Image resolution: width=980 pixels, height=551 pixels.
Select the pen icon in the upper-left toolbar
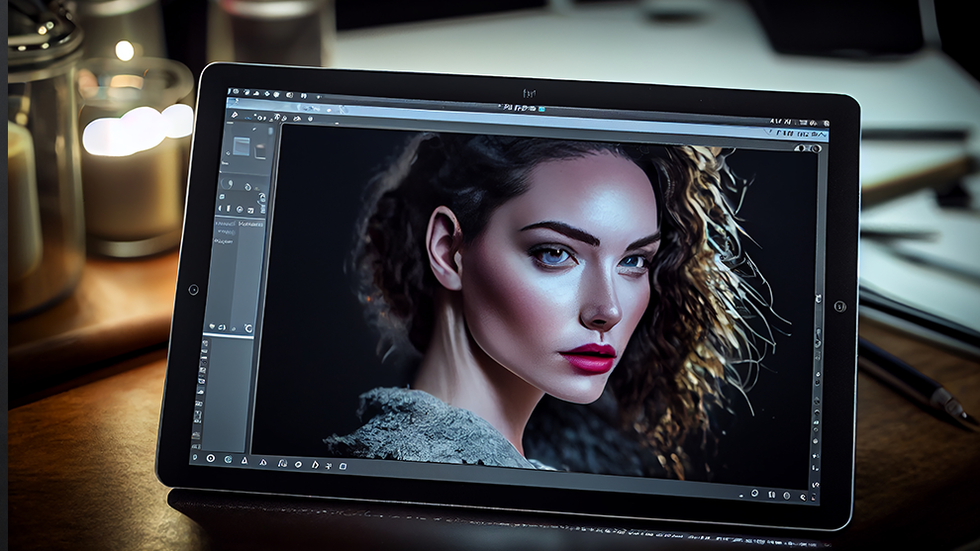point(235,115)
